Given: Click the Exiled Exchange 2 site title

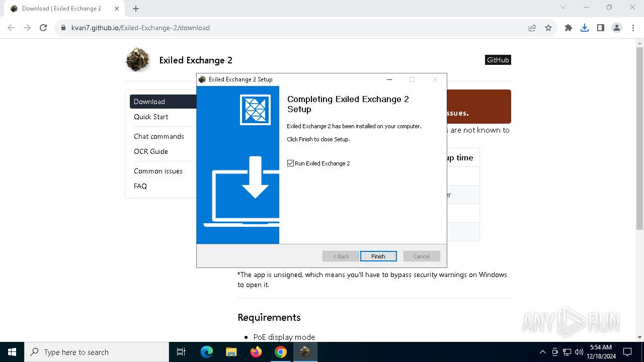Looking at the screenshot, I should point(196,60).
